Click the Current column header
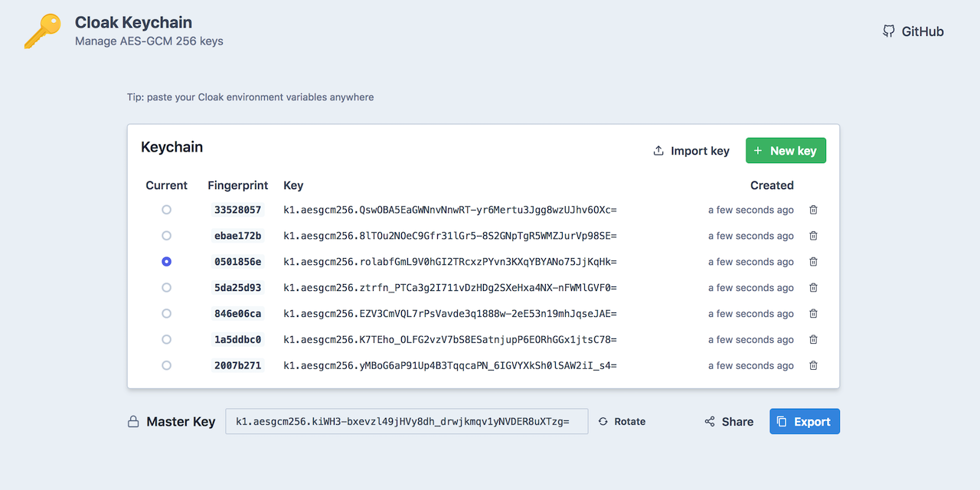This screenshot has height=490, width=980. [x=166, y=185]
